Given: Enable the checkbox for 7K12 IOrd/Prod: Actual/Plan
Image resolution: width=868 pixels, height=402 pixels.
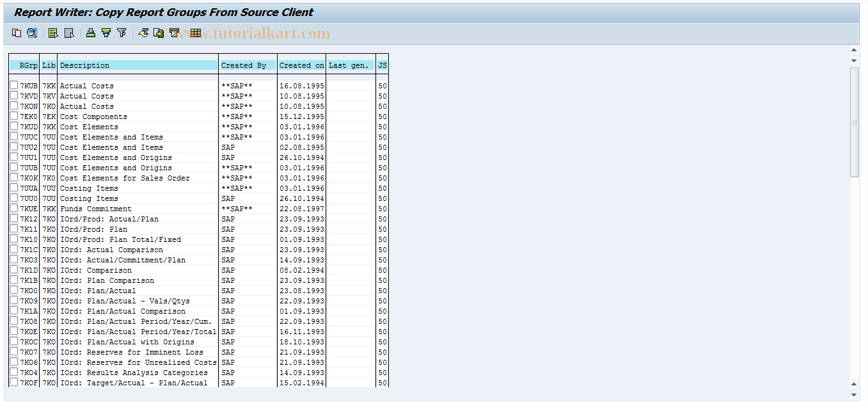Looking at the screenshot, I should [x=13, y=218].
